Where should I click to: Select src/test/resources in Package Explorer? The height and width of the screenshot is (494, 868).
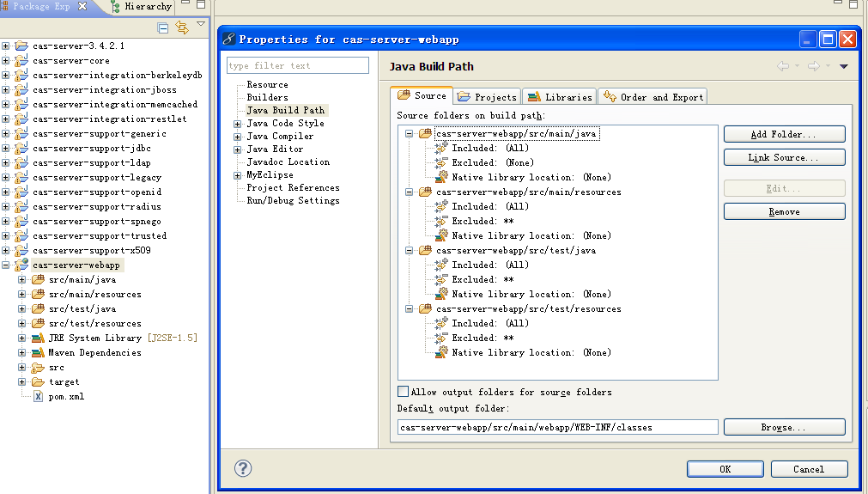(x=94, y=323)
